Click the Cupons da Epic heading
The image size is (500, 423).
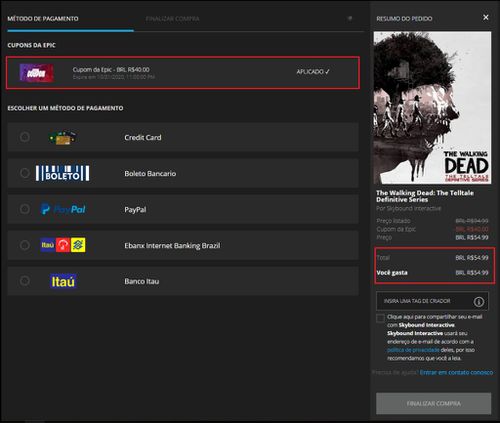[x=32, y=45]
